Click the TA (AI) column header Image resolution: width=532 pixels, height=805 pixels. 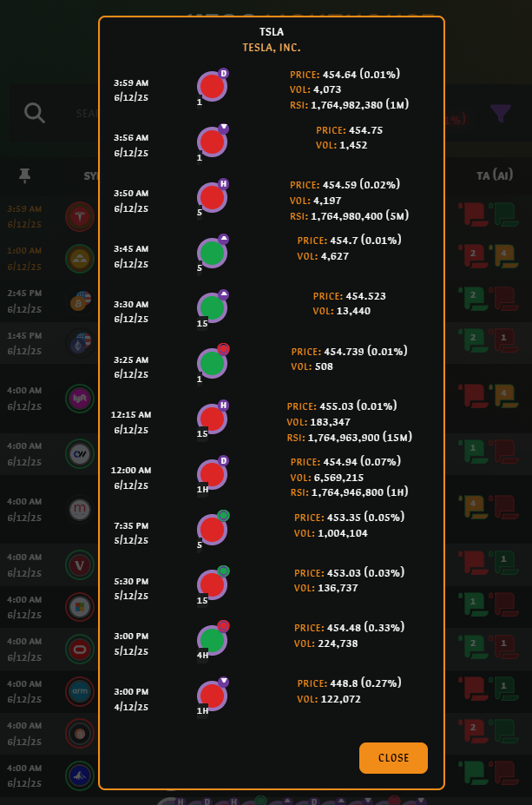point(494,175)
